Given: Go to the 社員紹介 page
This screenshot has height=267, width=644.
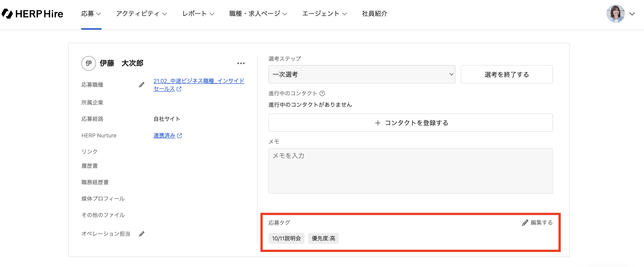Looking at the screenshot, I should [x=374, y=14].
